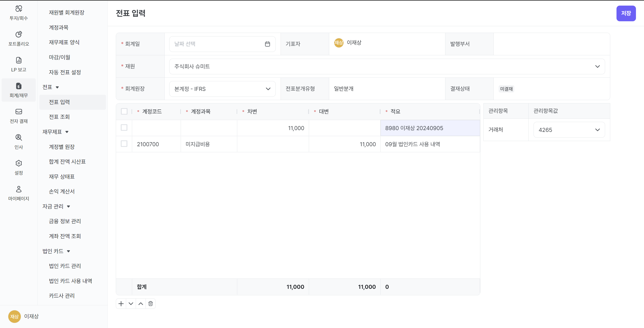
Task: Click the 저장 save button
Action: click(x=626, y=13)
